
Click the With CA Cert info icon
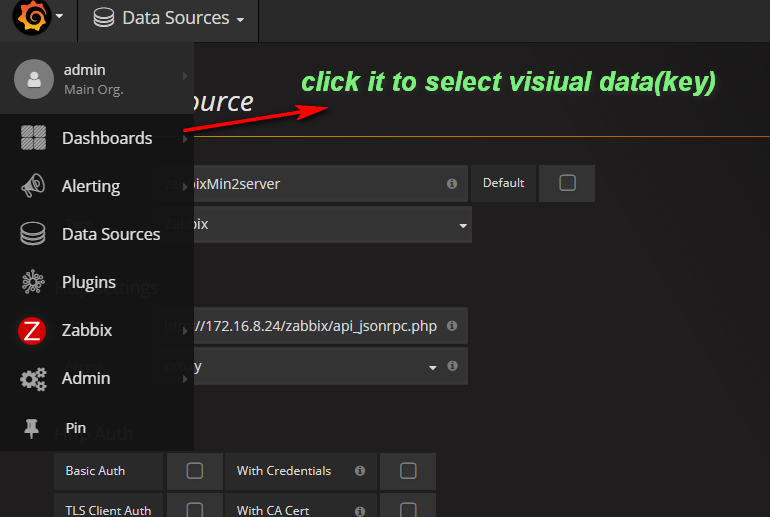(x=360, y=511)
